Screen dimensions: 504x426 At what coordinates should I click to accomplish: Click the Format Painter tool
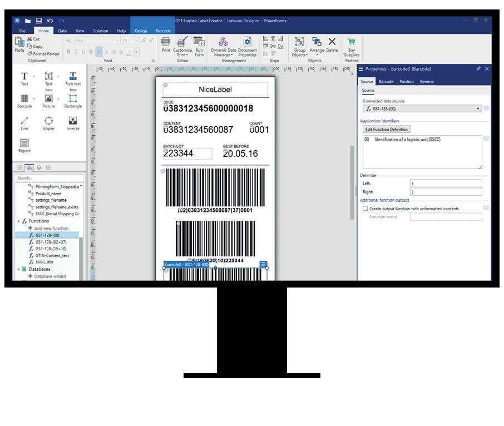pyautogui.click(x=43, y=53)
